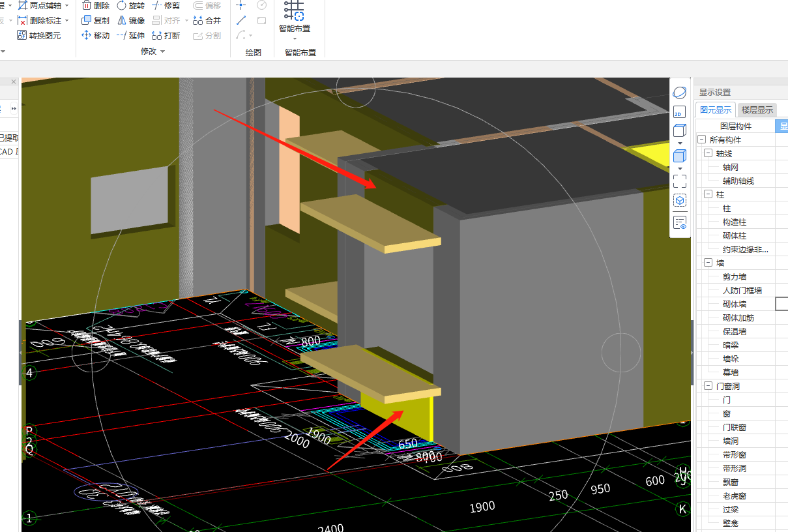Open the 删除标注 dropdown arrow
The image size is (788, 532).
66,20
